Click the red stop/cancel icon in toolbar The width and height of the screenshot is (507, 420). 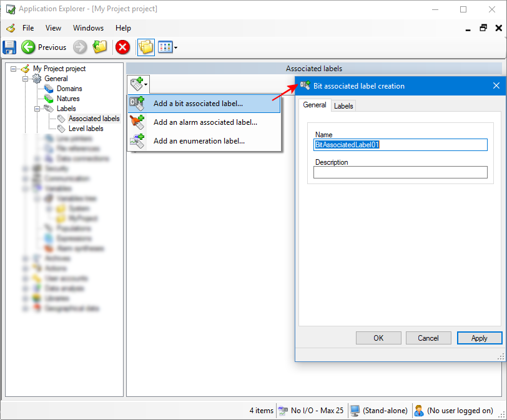(122, 47)
